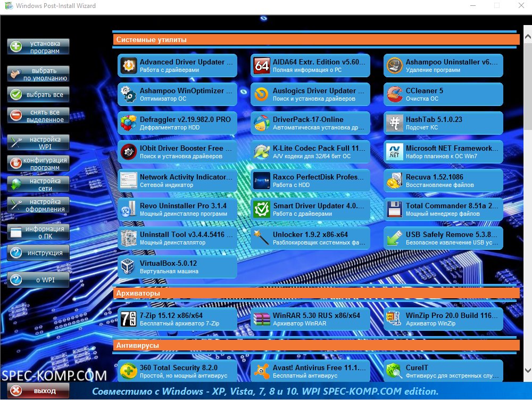Click the scrollbar up arrow
The image size is (532, 400).
click(528, 37)
